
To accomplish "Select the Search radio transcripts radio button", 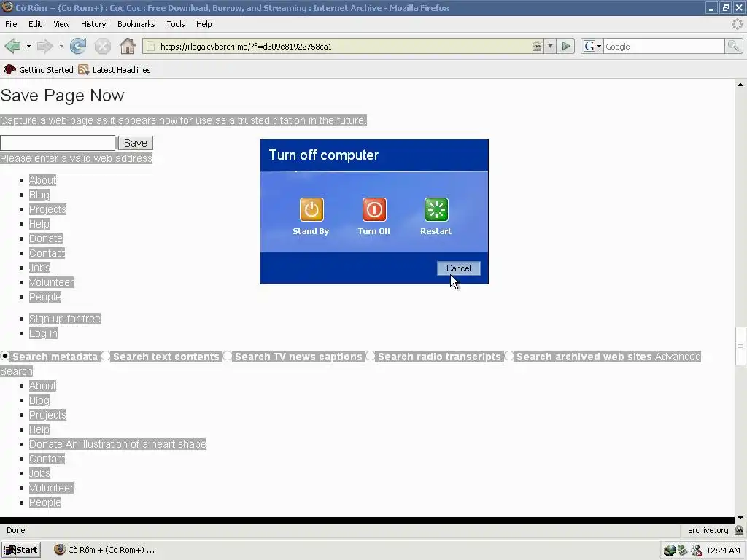I will pos(371,356).
